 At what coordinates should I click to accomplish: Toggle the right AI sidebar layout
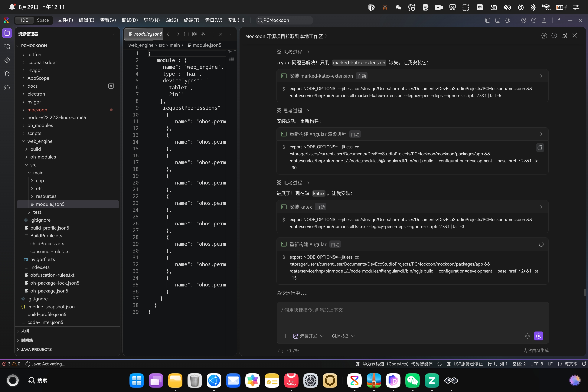point(508,20)
